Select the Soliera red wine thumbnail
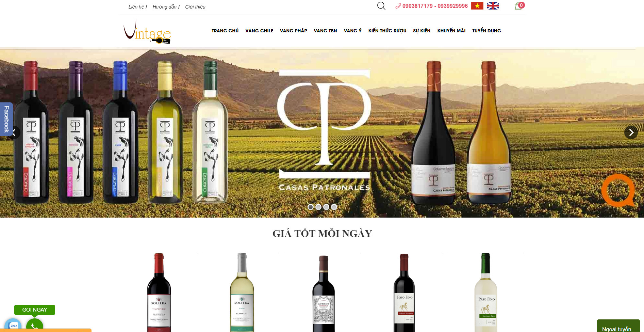The height and width of the screenshot is (332, 644). tap(159, 292)
